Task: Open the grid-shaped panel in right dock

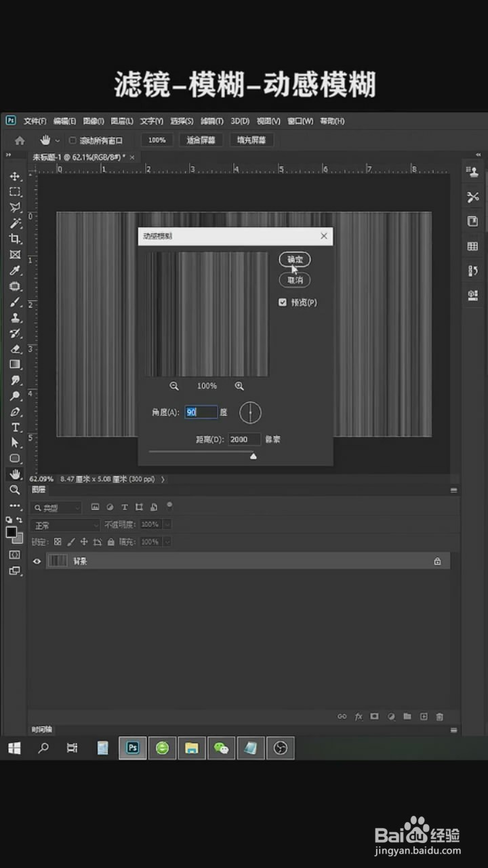Action: coord(473,246)
